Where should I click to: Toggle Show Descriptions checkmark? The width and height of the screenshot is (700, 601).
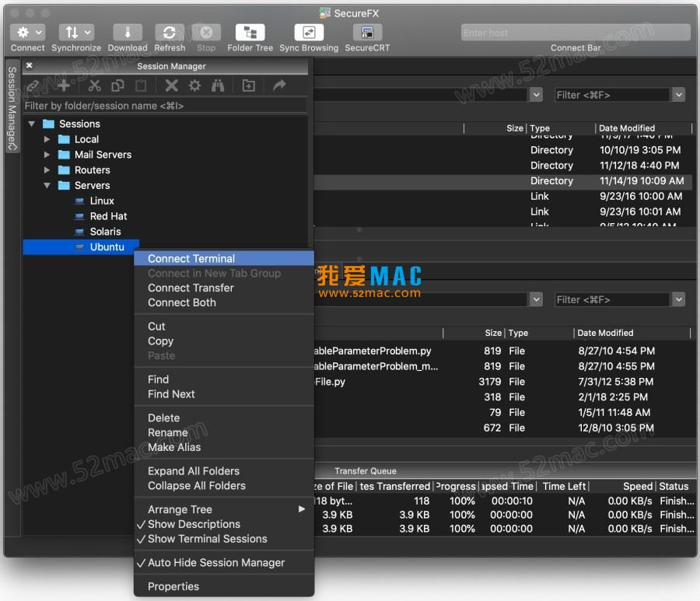coord(224,524)
